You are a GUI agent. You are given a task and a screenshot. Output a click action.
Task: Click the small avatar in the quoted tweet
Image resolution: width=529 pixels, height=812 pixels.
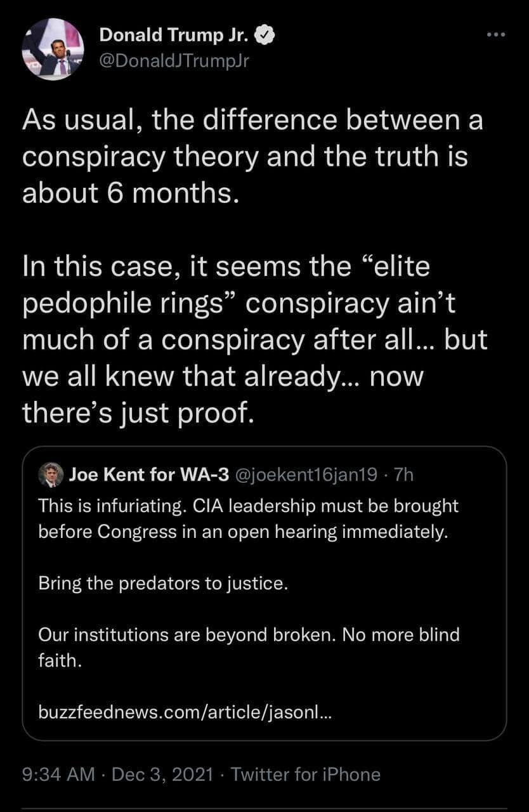click(x=51, y=475)
